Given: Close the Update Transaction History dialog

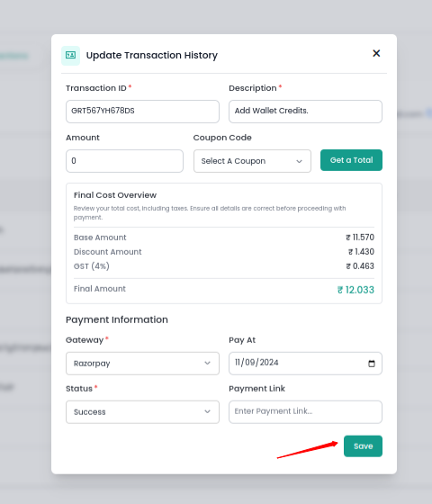Looking at the screenshot, I should 376,53.
